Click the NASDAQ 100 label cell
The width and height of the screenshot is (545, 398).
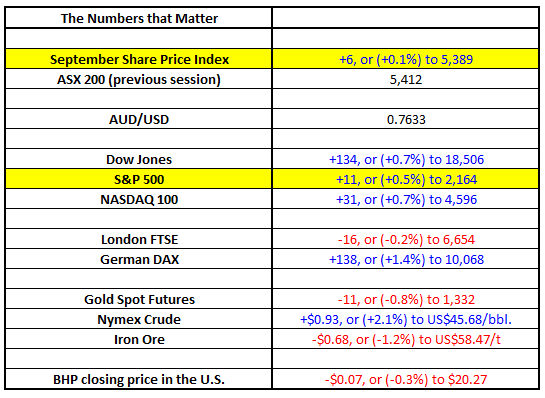click(139, 199)
